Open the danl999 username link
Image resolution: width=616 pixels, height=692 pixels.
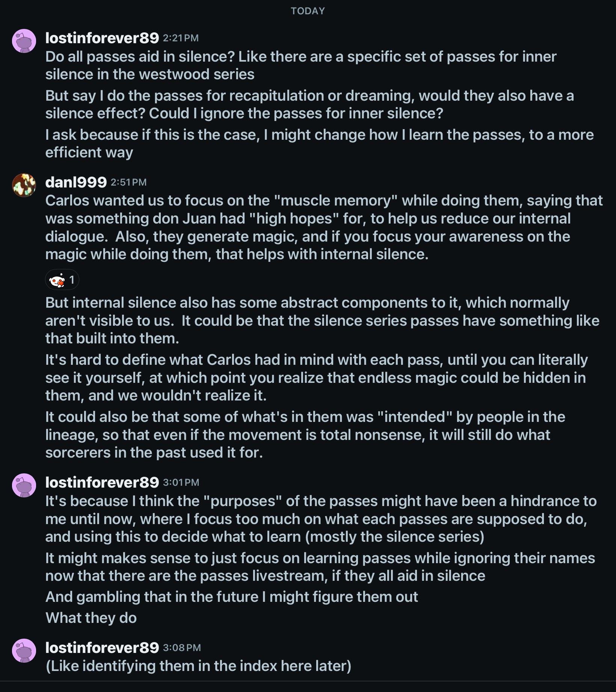76,182
